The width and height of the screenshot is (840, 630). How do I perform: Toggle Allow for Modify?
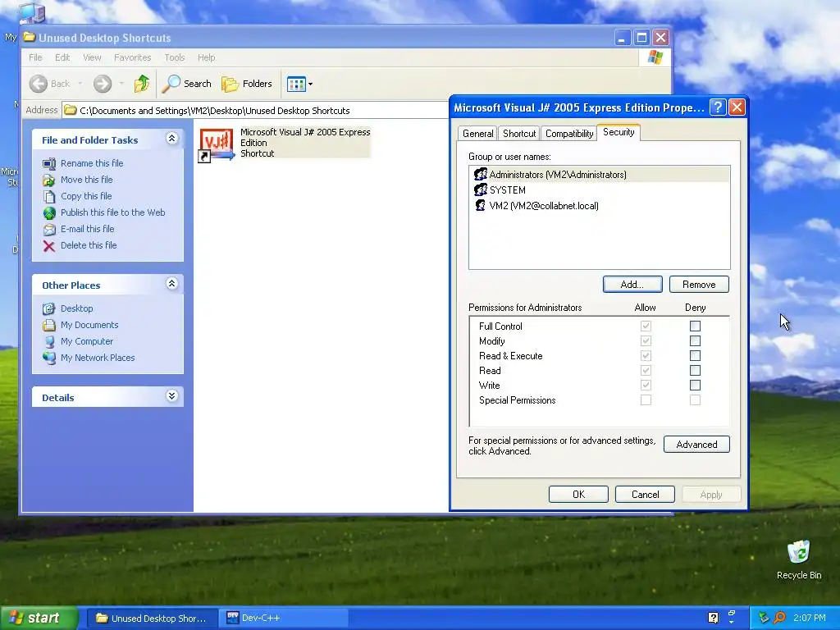(646, 340)
